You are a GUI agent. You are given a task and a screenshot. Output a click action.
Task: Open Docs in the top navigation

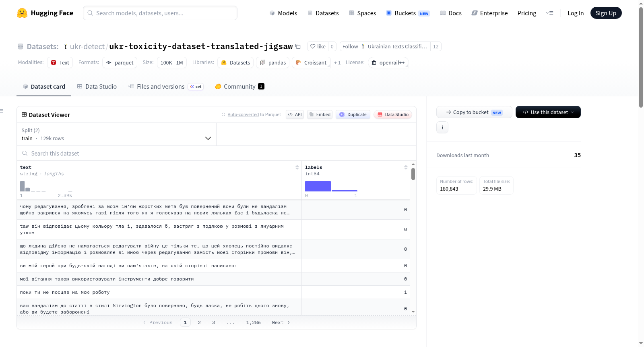click(x=450, y=13)
